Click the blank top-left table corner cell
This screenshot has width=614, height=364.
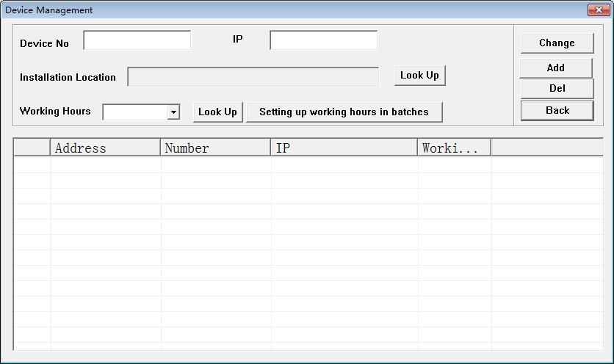32,148
